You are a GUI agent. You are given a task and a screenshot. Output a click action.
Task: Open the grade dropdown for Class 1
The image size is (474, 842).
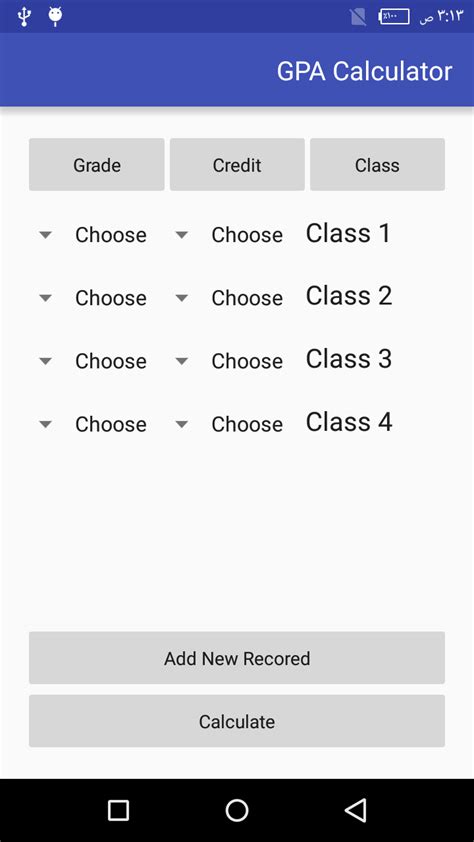click(x=93, y=235)
